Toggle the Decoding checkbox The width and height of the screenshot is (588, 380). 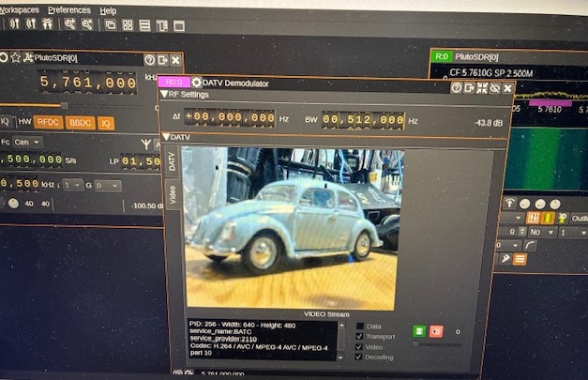360,357
